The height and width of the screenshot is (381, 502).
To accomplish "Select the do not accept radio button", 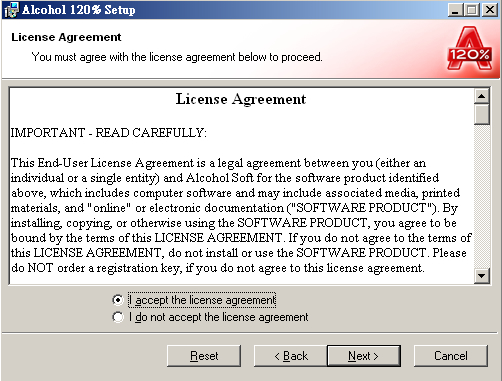I will tap(118, 317).
